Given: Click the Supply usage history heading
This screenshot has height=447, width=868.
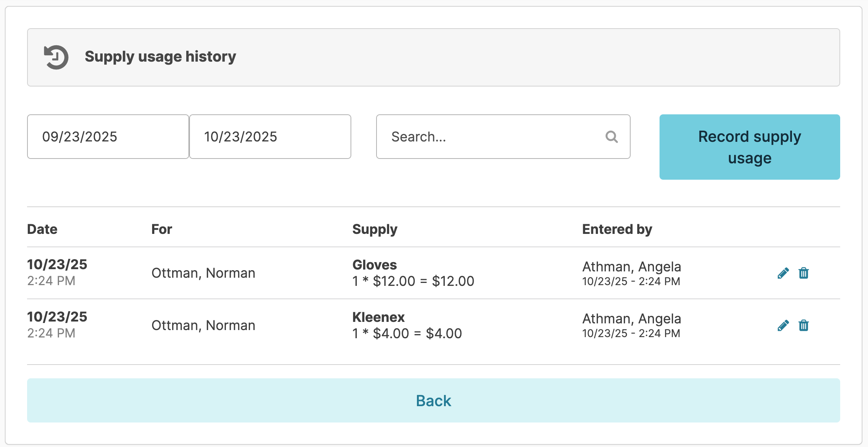Looking at the screenshot, I should point(160,56).
